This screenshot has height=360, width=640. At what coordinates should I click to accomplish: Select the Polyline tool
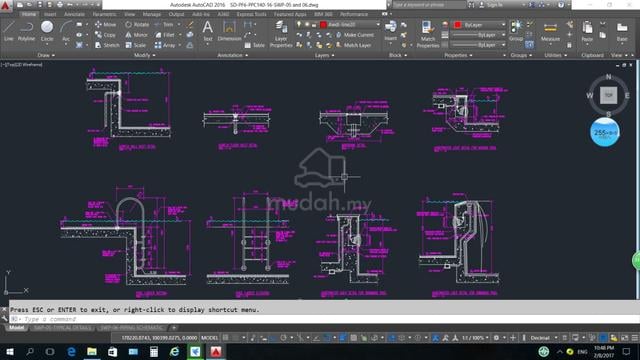[x=26, y=31]
